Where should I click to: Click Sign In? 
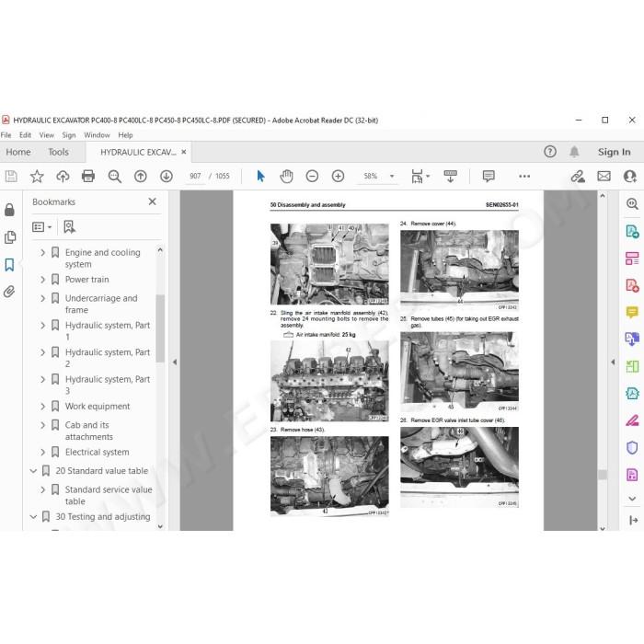614,152
